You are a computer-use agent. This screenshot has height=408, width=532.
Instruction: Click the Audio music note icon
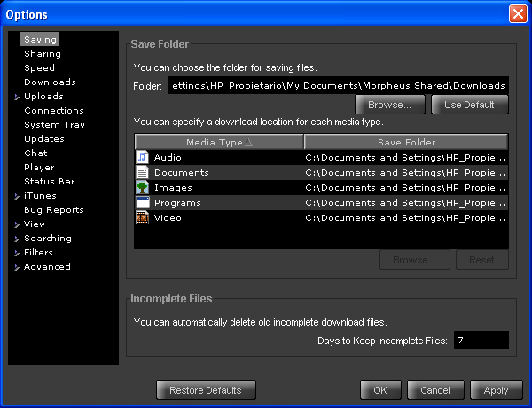(x=143, y=157)
